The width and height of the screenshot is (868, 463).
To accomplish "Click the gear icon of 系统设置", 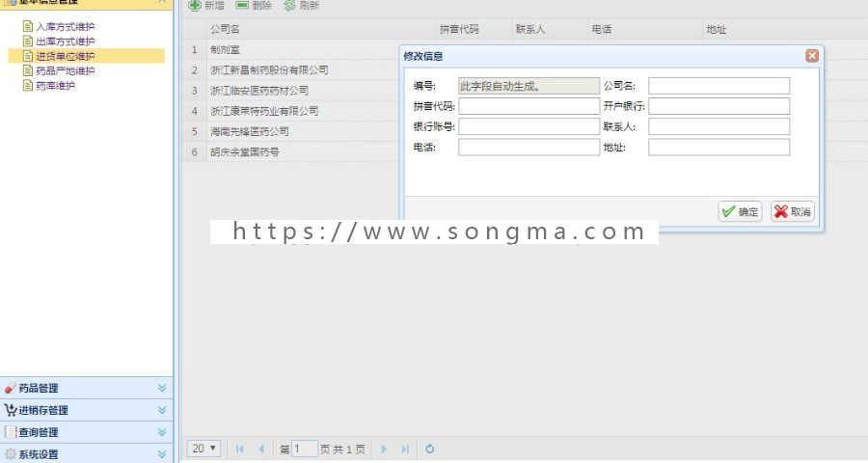I will [10, 454].
